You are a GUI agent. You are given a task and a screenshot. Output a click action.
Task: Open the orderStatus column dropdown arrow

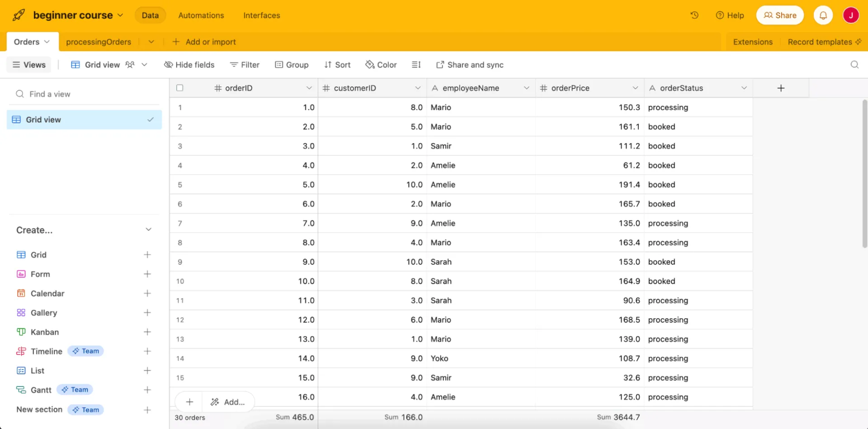point(744,88)
